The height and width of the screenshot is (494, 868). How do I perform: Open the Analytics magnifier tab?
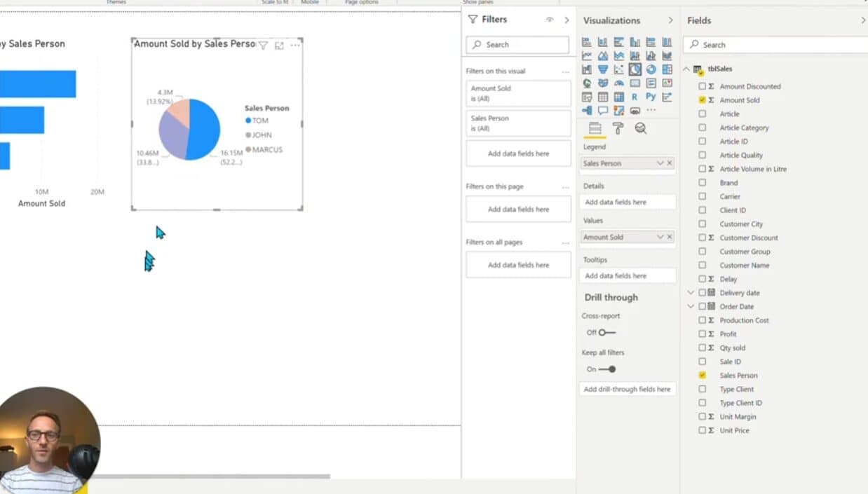tap(640, 128)
